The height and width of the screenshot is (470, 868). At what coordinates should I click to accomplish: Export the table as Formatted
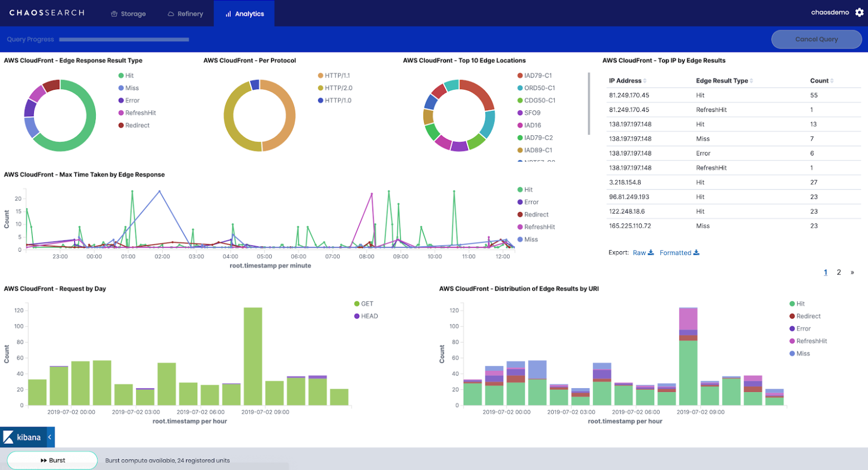pyautogui.click(x=679, y=253)
